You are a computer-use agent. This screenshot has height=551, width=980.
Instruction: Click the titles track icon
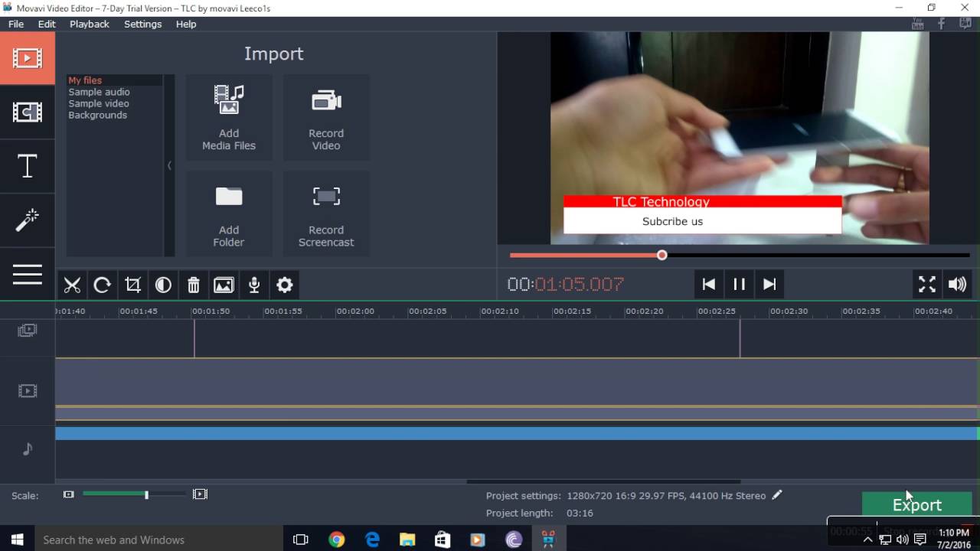[x=28, y=330]
